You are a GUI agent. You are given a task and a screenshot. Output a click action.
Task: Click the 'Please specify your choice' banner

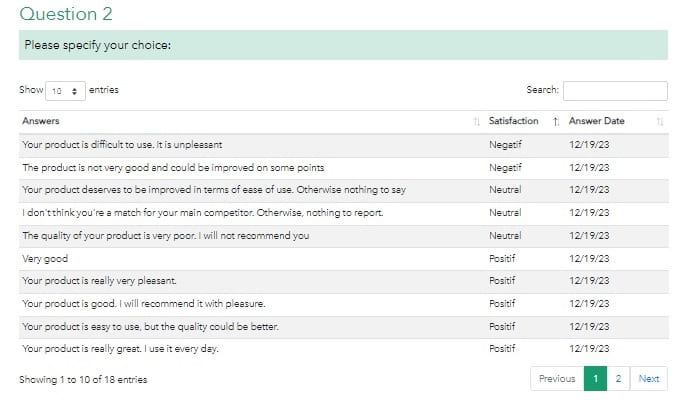point(343,45)
